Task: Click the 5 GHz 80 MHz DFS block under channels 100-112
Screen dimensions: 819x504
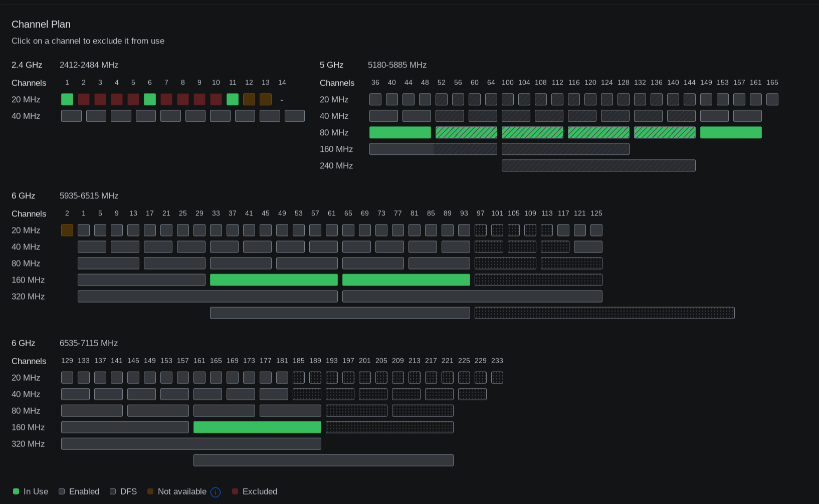Action: click(532, 132)
